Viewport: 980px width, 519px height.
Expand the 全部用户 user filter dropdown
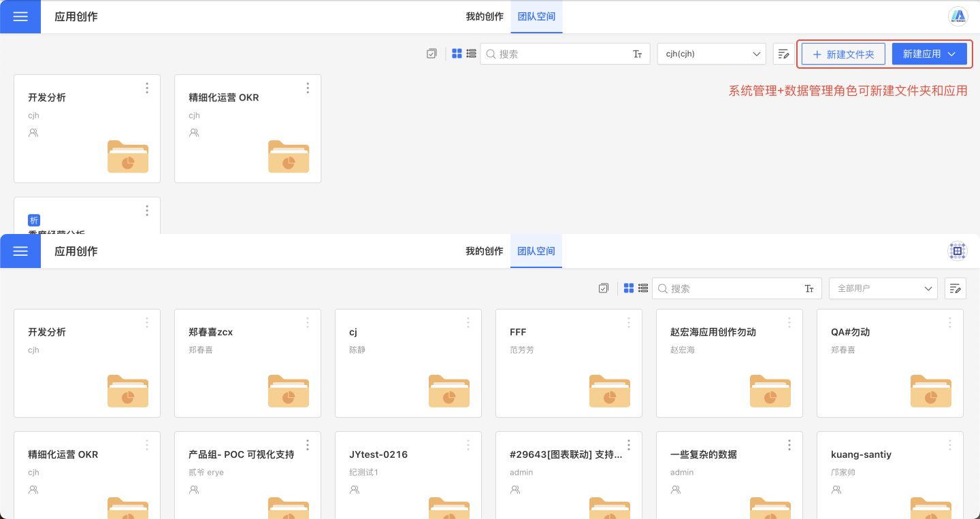click(x=883, y=288)
